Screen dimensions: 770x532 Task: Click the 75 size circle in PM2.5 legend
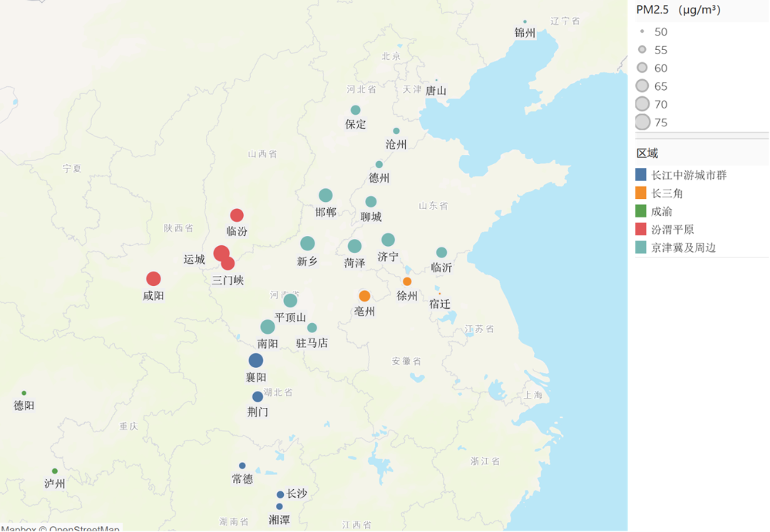pos(642,122)
